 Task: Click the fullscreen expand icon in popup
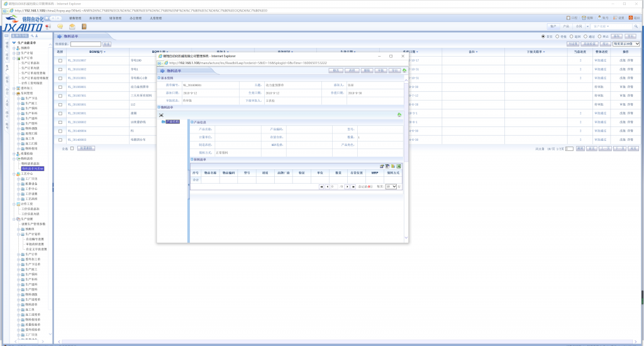(162, 114)
